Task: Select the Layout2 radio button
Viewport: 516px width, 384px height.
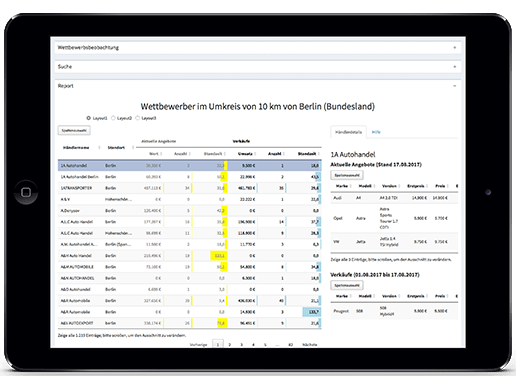Action: 113,118
